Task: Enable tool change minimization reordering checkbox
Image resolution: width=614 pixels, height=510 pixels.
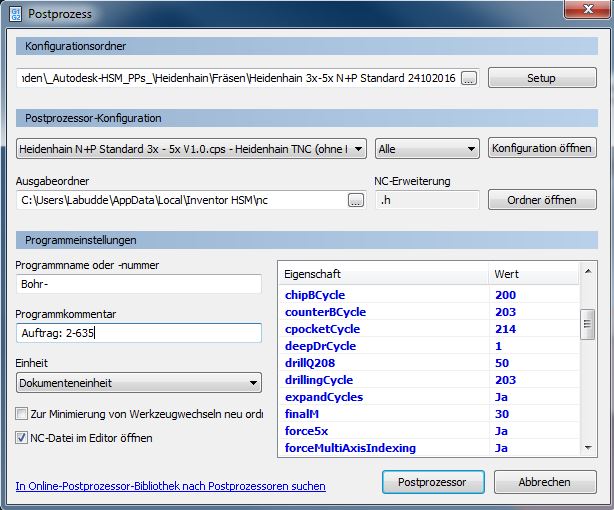Action: coord(22,414)
